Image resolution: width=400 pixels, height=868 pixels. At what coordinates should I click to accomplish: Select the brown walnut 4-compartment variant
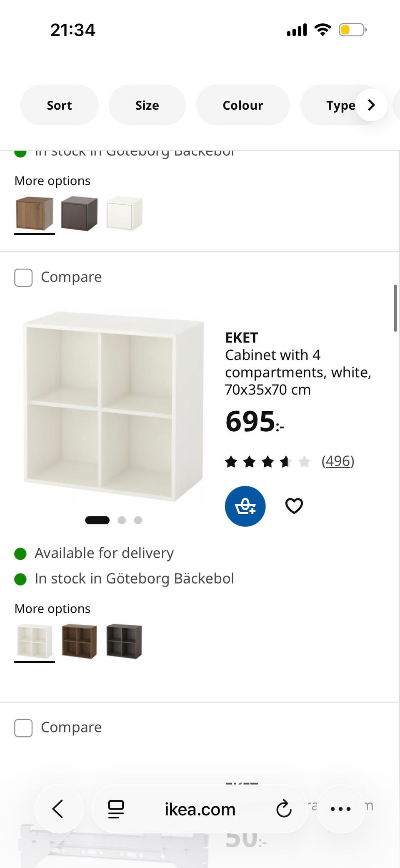(79, 641)
